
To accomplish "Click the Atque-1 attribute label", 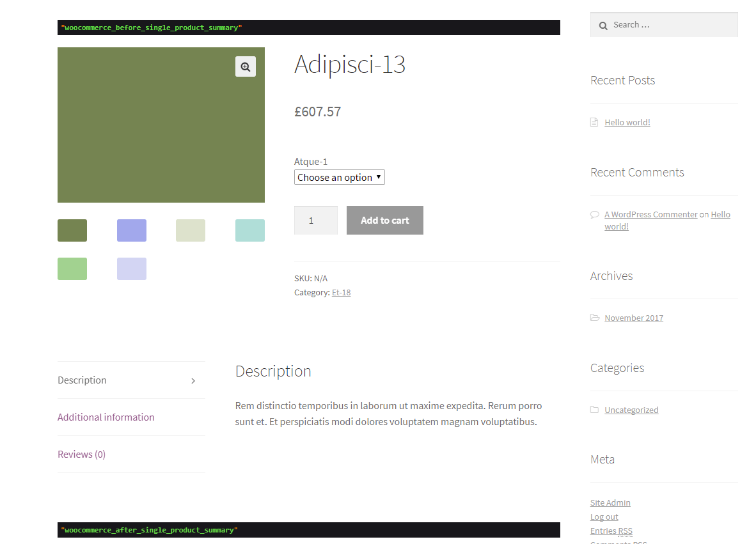I will [311, 162].
